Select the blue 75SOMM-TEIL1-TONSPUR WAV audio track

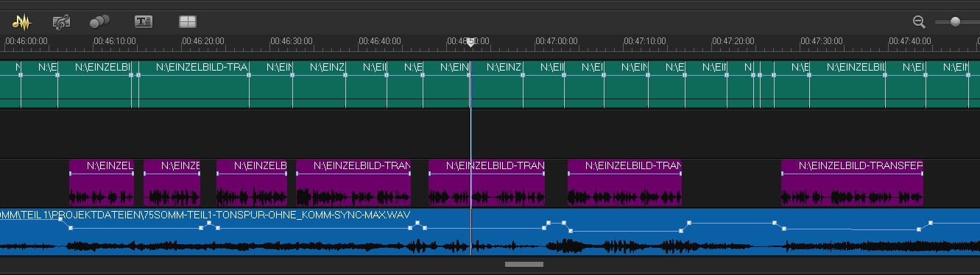pyautogui.click(x=490, y=232)
